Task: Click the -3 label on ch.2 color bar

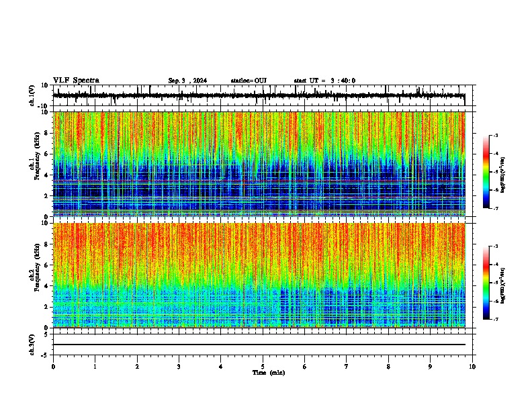Action: (496, 246)
